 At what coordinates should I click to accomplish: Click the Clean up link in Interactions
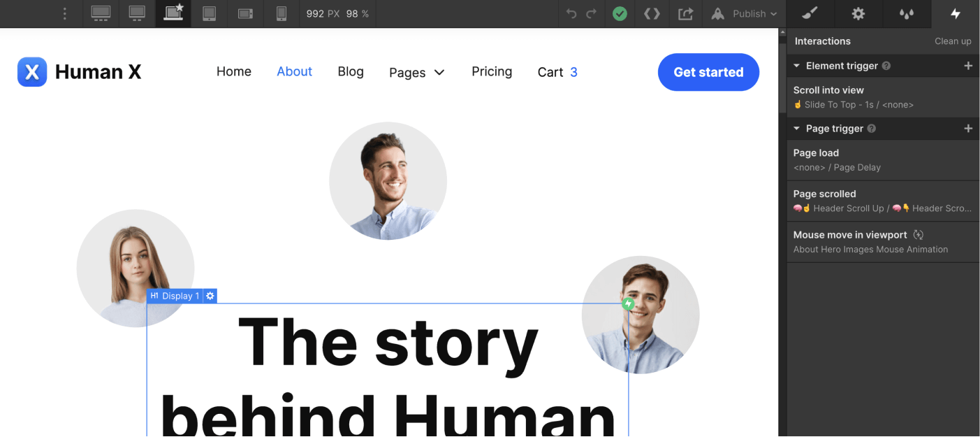[953, 41]
